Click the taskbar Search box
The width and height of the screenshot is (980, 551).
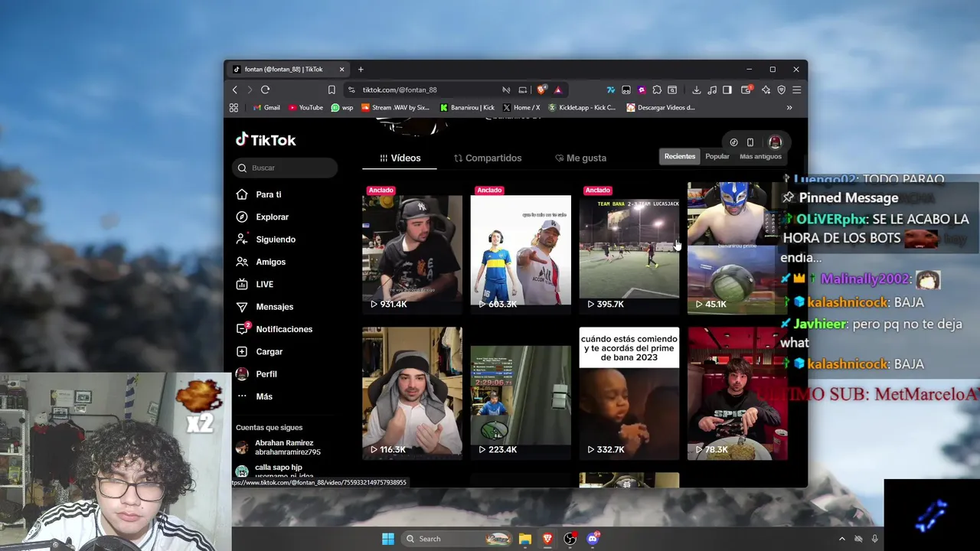point(457,539)
